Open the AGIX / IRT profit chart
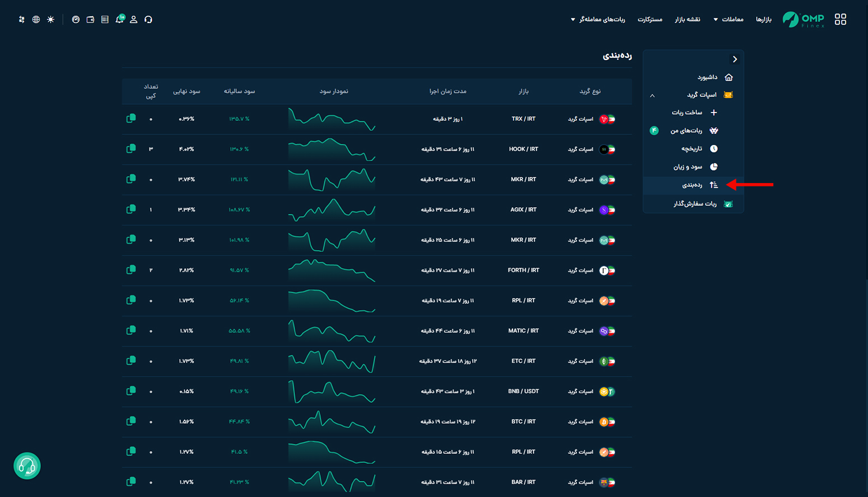The image size is (868, 497). click(332, 210)
